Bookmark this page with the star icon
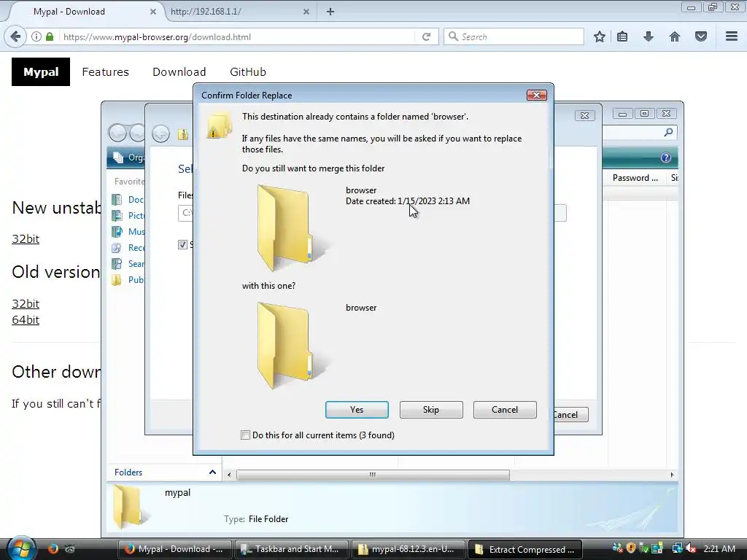The height and width of the screenshot is (560, 747). point(600,36)
